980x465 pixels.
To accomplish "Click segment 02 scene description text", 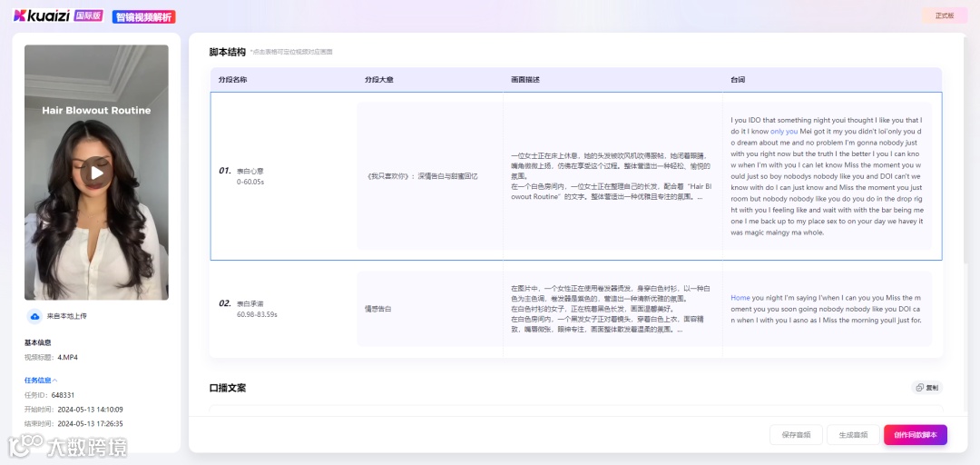I will 612,309.
